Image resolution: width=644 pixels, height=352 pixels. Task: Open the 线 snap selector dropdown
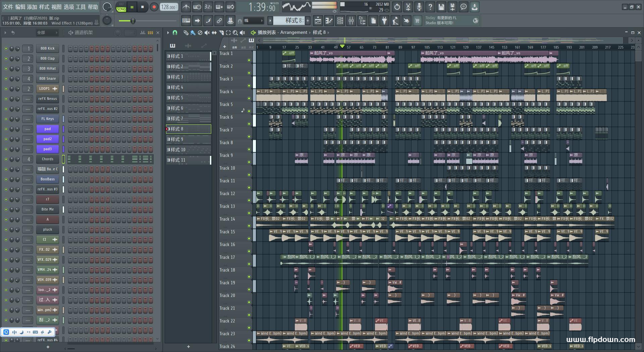(254, 21)
